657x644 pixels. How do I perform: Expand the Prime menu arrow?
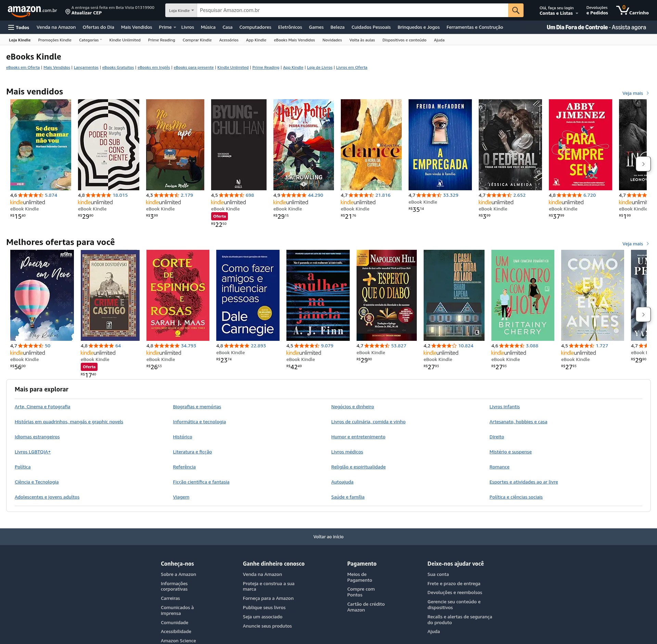[x=175, y=27]
